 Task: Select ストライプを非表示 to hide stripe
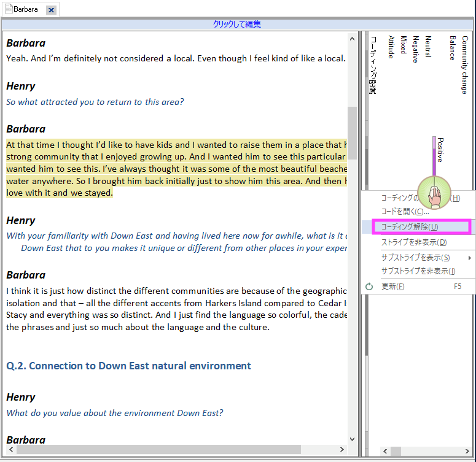click(414, 242)
